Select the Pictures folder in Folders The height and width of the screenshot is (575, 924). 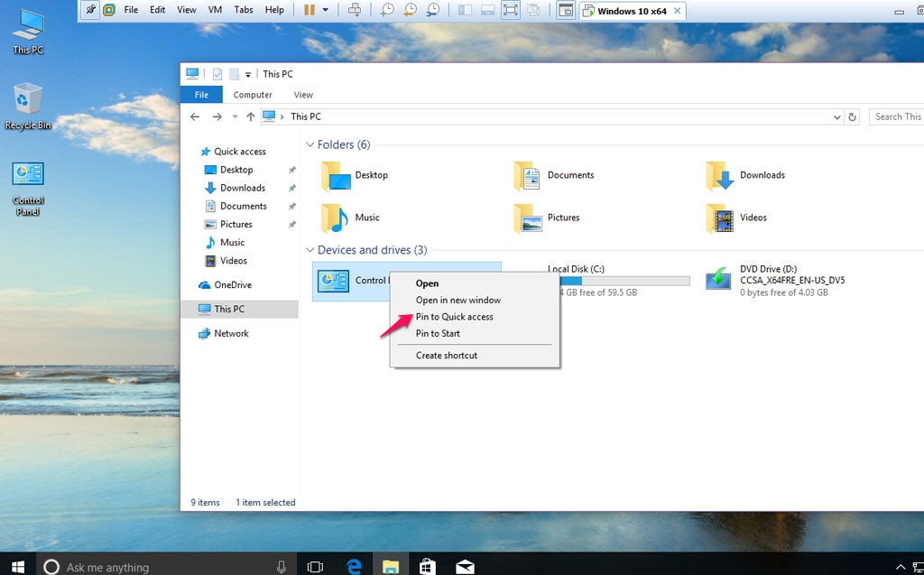tap(546, 218)
